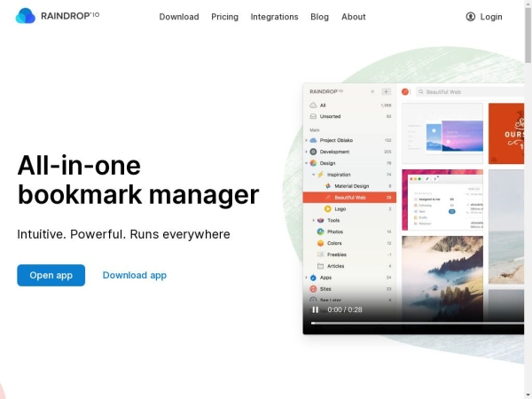Click the Logo yellow play icon

point(328,209)
